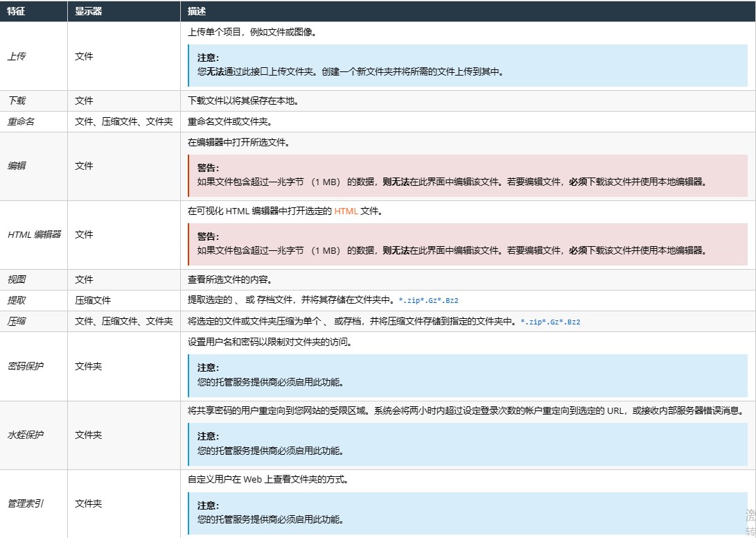
Task: Click the note about 无法 uploading folders
Action: [x=468, y=65]
